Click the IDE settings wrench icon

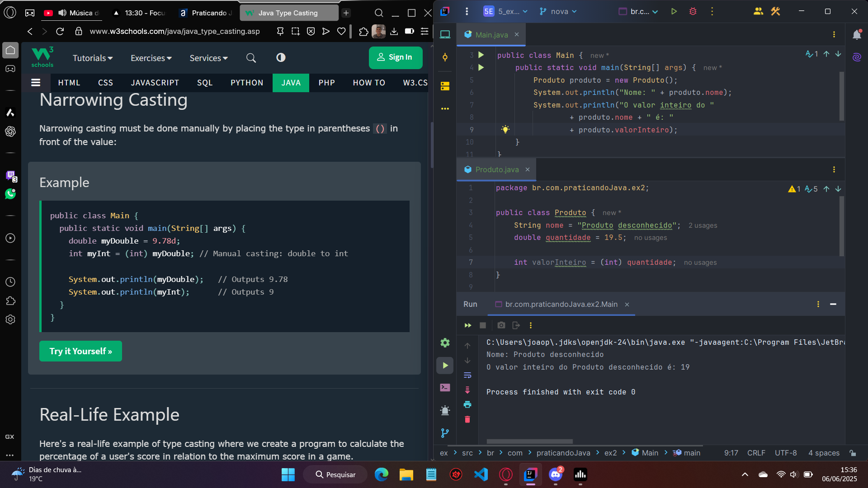pos(776,12)
